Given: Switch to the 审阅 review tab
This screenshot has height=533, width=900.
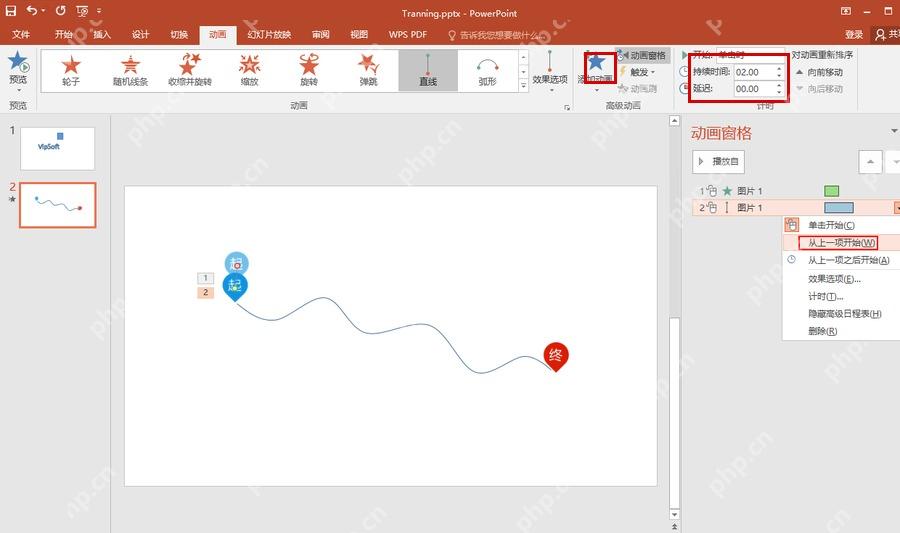Looking at the screenshot, I should 321,34.
